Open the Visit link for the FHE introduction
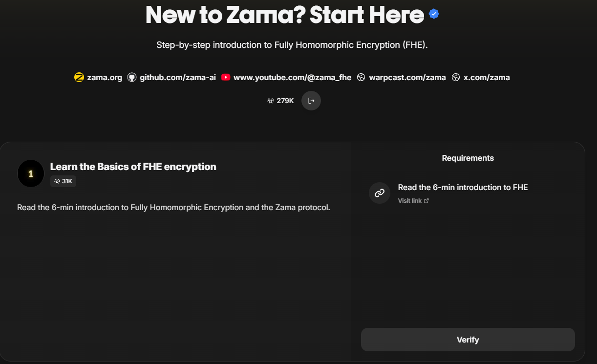Image resolution: width=597 pixels, height=364 pixels. pyautogui.click(x=410, y=200)
